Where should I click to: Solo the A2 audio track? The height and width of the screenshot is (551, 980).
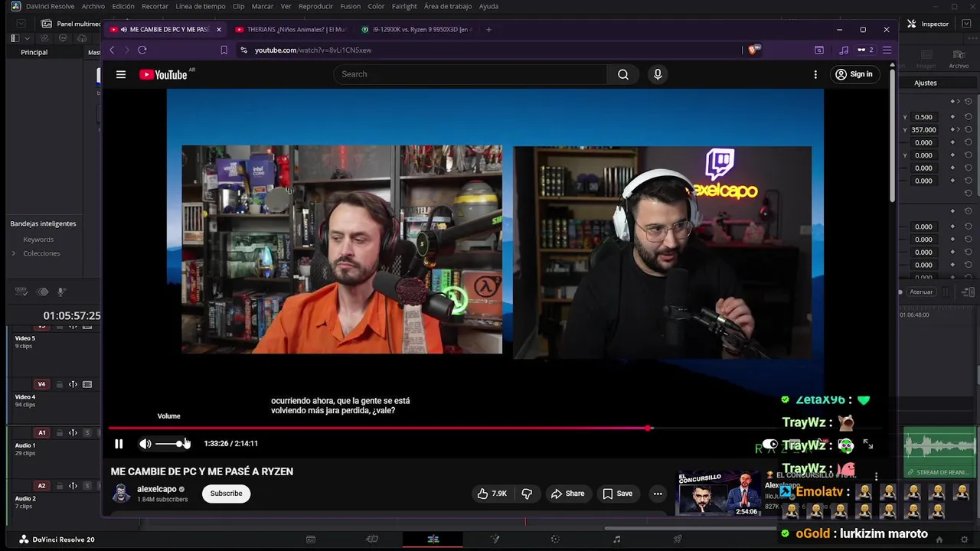[x=87, y=486]
